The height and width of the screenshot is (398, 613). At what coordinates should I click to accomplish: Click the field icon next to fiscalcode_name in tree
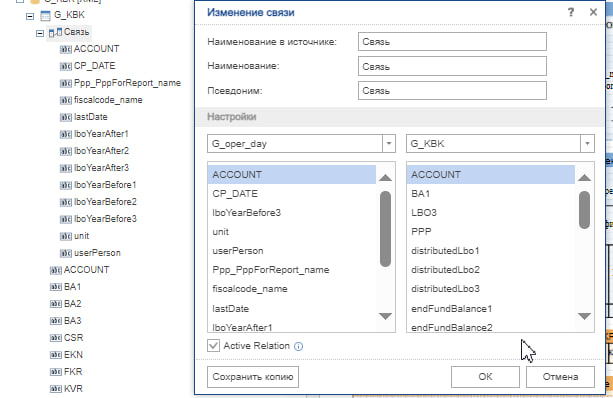pos(65,100)
